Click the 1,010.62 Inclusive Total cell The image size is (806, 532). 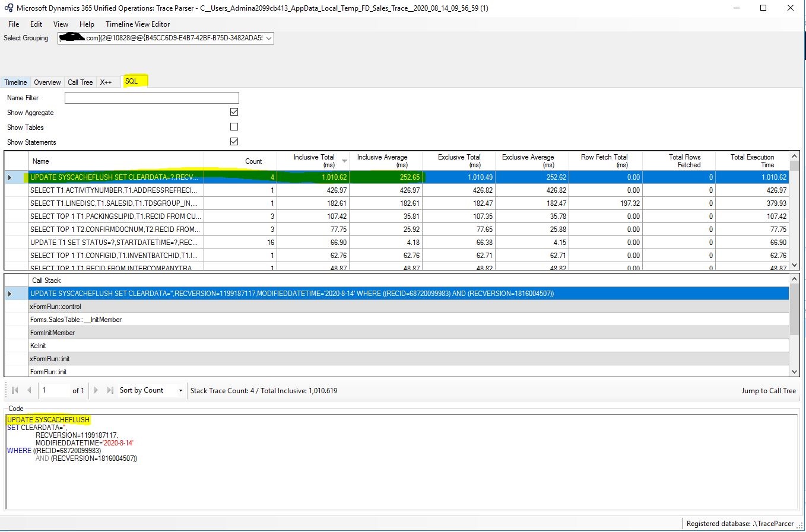(313, 177)
